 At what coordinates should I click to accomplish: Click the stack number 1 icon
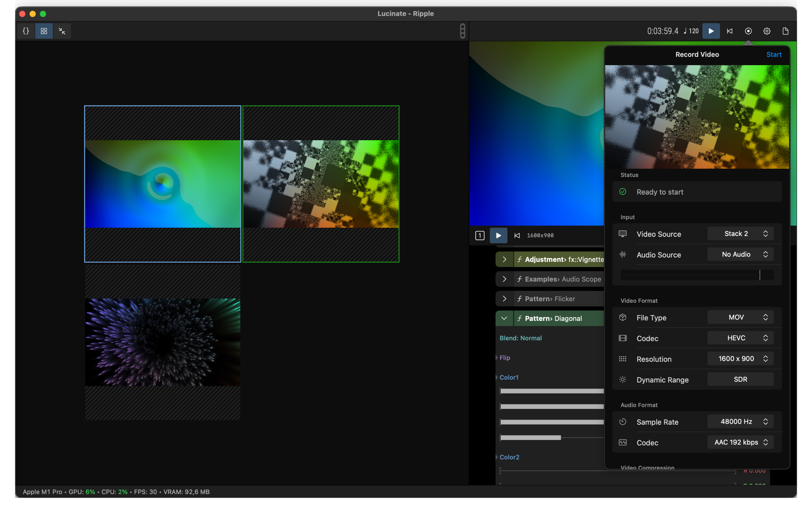480,236
